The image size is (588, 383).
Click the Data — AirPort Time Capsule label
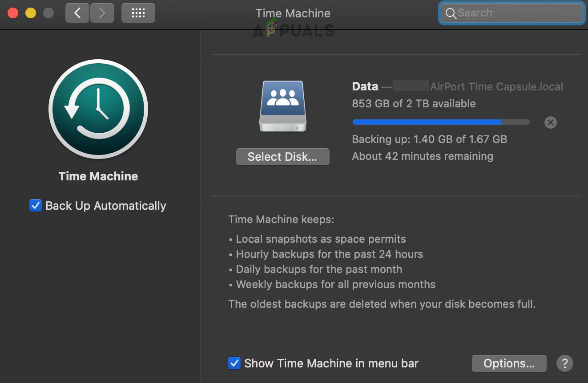pos(458,86)
